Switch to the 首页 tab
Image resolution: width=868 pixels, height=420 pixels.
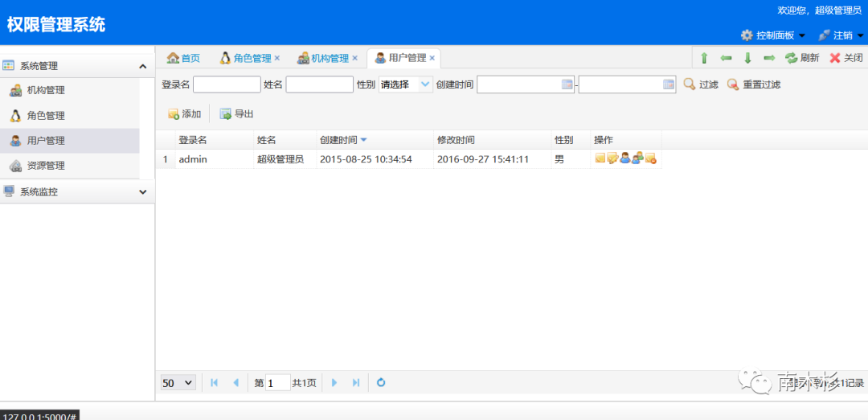pyautogui.click(x=183, y=58)
